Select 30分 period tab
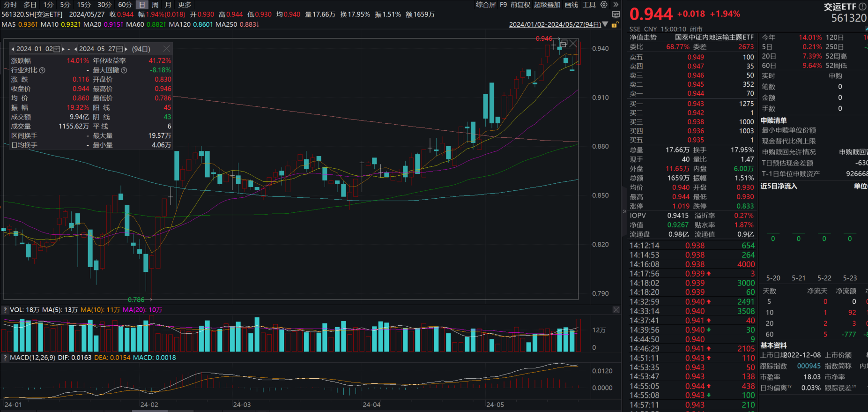Image resolution: width=868 pixels, height=412 pixels. click(x=104, y=5)
